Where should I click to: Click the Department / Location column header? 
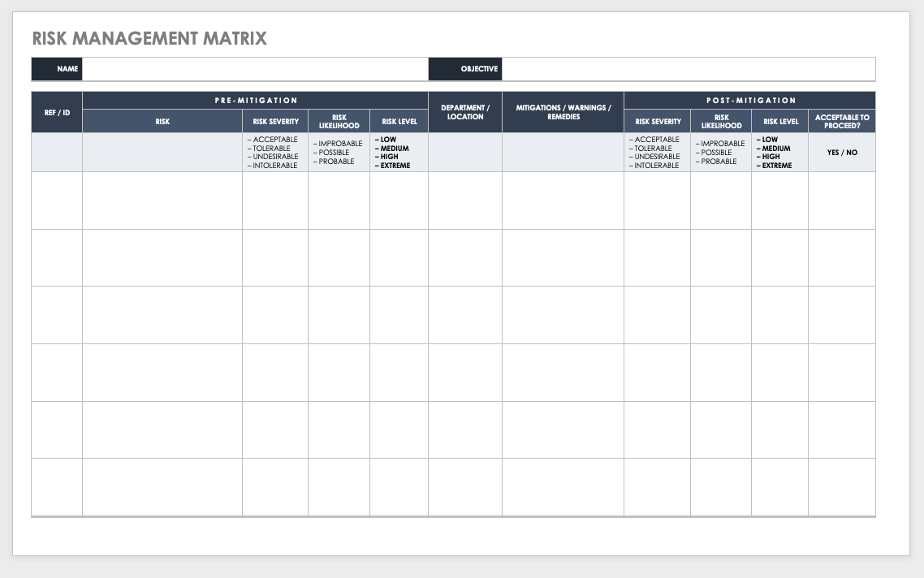(465, 112)
